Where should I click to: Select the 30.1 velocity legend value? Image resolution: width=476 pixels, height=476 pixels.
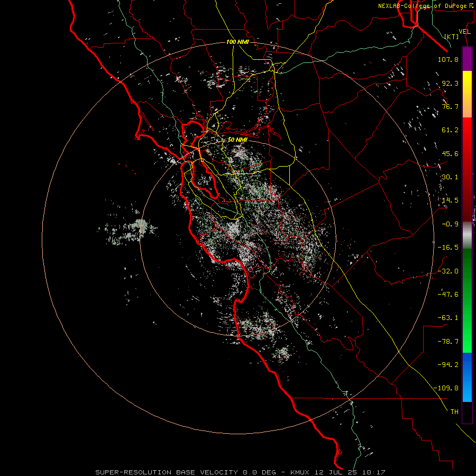[x=450, y=177]
